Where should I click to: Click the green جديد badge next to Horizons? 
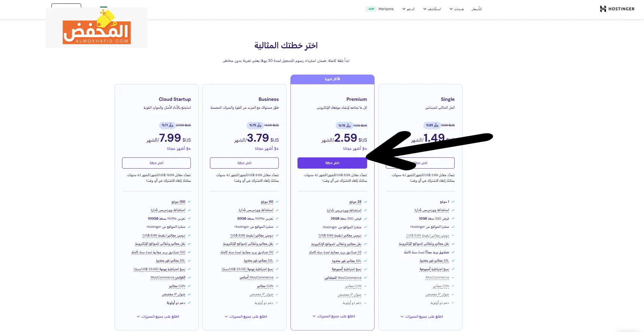click(371, 9)
